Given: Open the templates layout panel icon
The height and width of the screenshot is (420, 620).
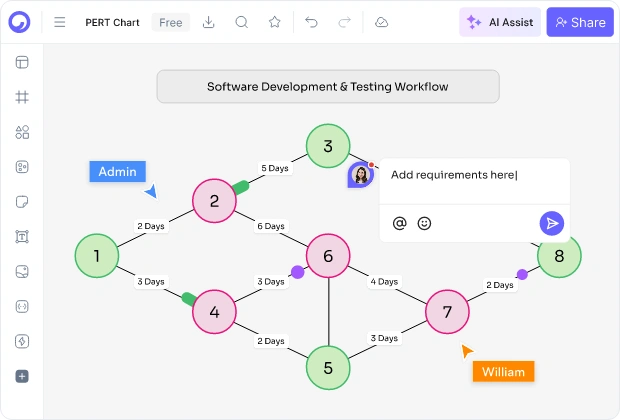Looking at the screenshot, I should (x=22, y=62).
